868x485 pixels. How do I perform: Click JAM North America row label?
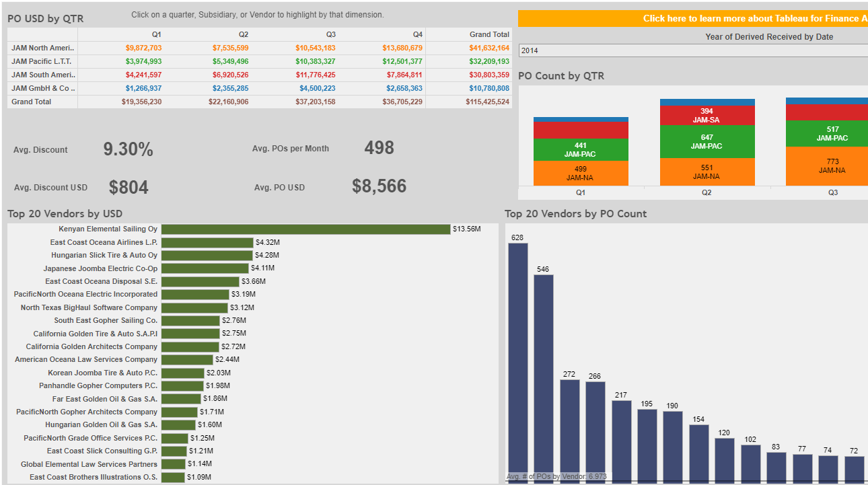point(43,48)
